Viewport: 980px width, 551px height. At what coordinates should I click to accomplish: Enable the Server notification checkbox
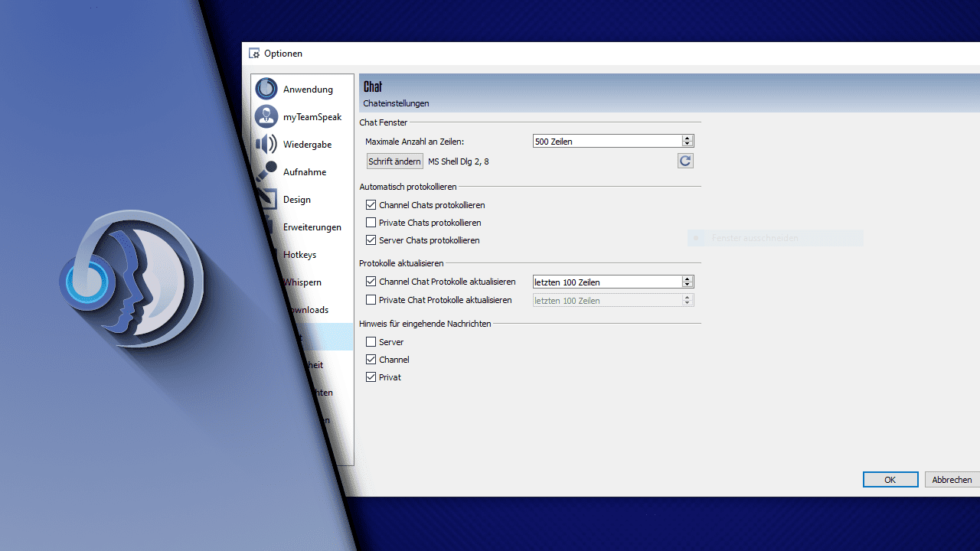pos(371,341)
